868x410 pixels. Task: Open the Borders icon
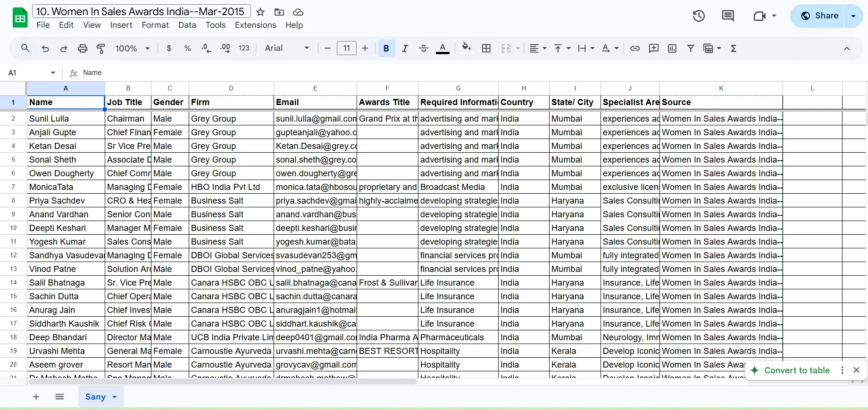(x=486, y=48)
